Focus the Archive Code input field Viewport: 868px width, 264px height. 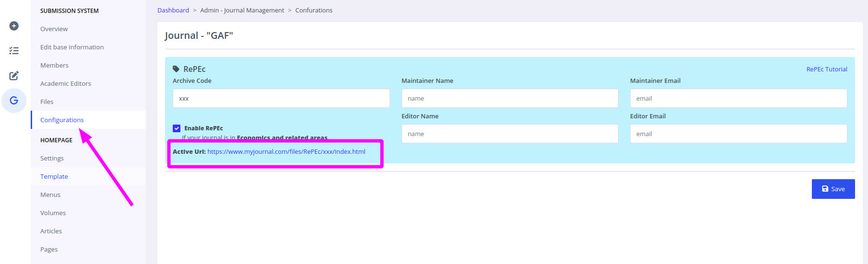[x=281, y=99]
